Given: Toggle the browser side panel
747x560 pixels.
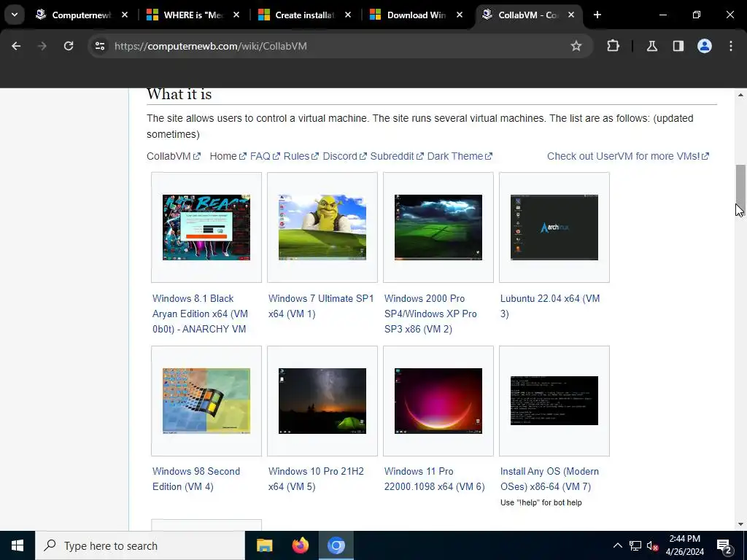Looking at the screenshot, I should point(678,46).
